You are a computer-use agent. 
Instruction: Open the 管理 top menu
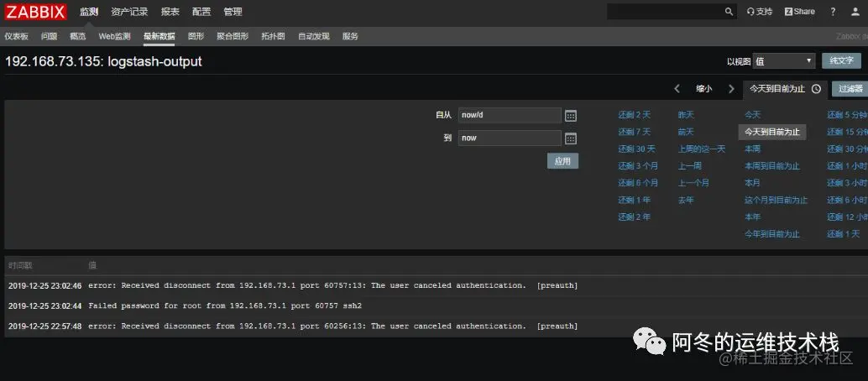pos(233,12)
